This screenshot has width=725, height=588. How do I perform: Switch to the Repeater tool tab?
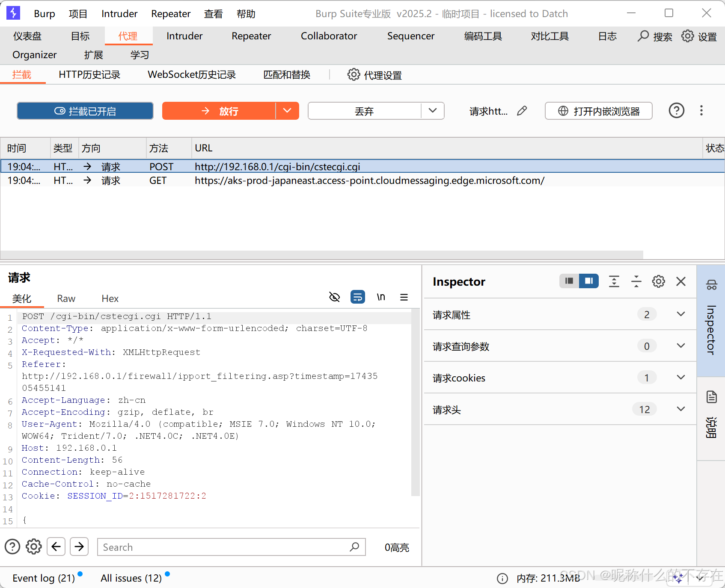tap(251, 36)
